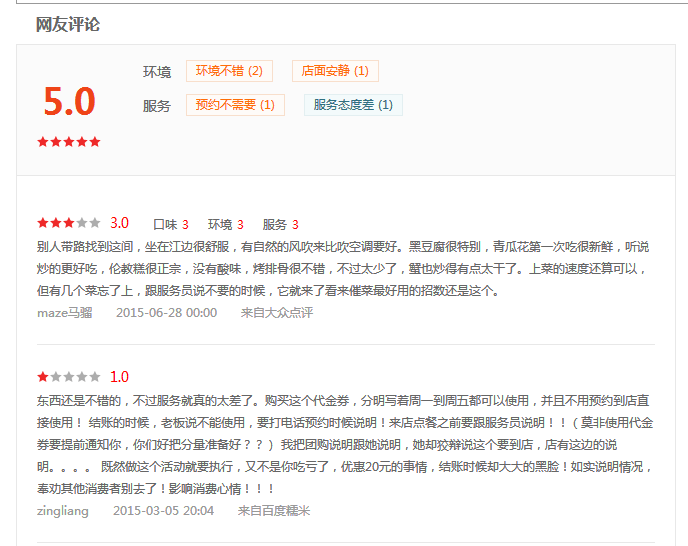Viewport: 688px width, 546px height.
Task: Click the 来自大众点评 source link
Action: [x=277, y=312]
